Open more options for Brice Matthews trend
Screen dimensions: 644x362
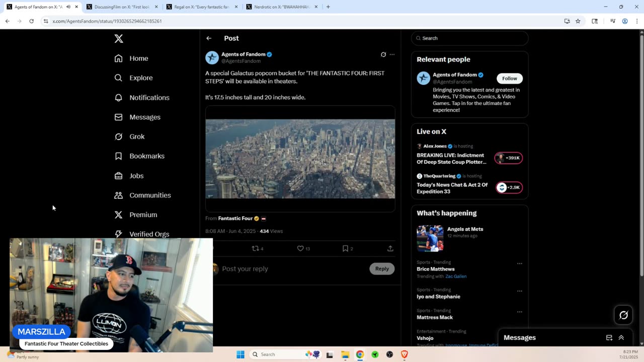(520, 263)
